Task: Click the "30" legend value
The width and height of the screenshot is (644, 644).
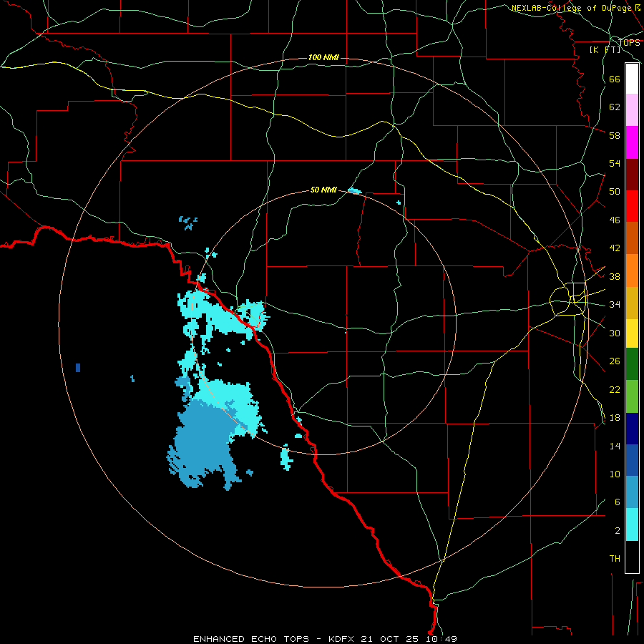Action: pos(615,333)
